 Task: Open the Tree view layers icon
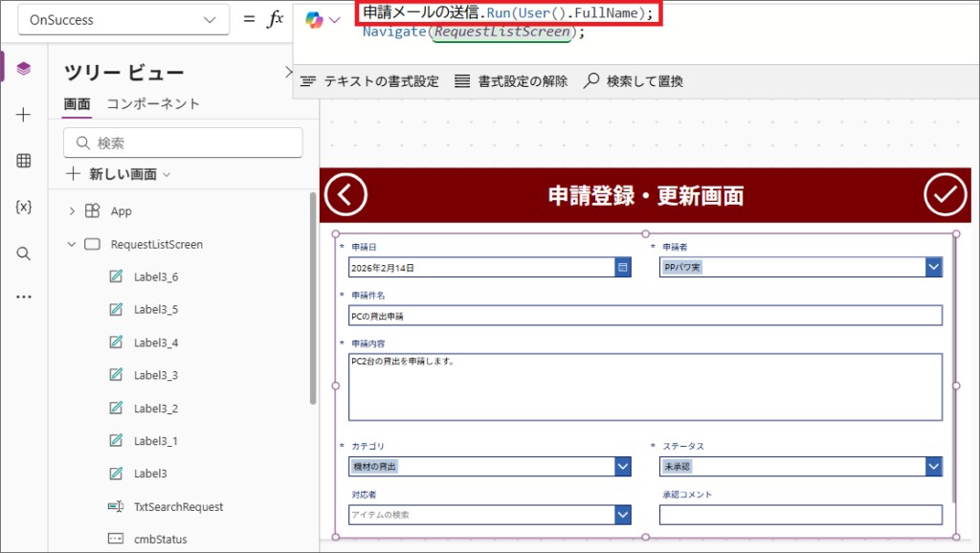coord(24,68)
